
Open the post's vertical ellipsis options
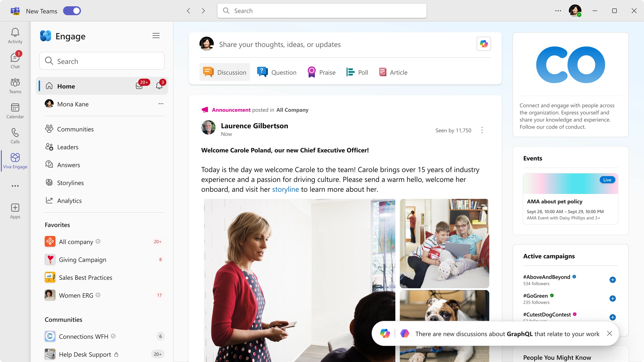pyautogui.click(x=482, y=130)
